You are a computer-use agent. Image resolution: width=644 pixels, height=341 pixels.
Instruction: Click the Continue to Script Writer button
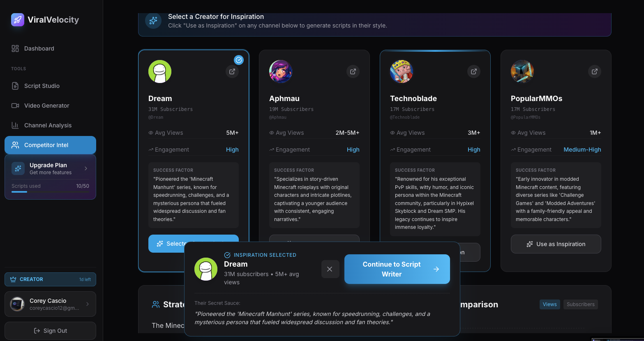pyautogui.click(x=397, y=269)
